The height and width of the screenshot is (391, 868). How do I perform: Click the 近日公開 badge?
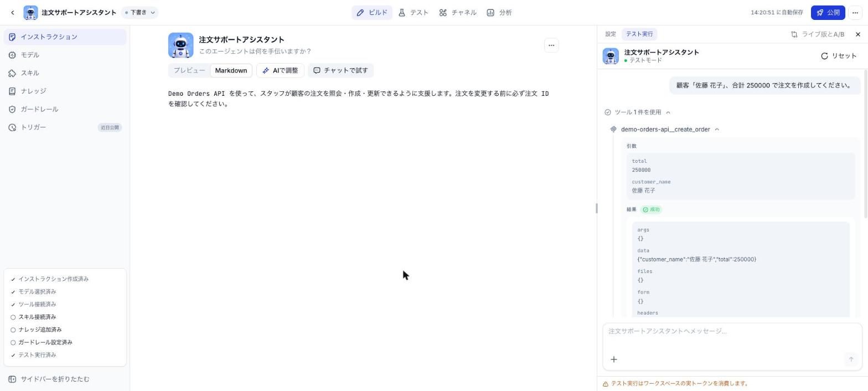click(110, 127)
